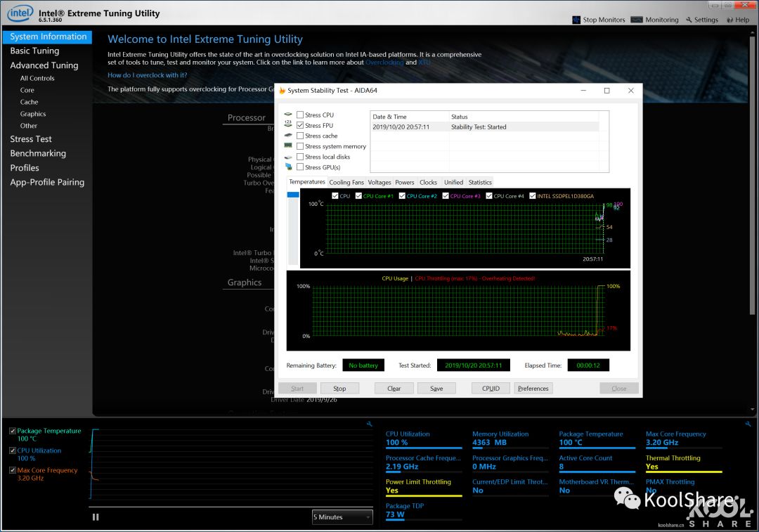Toggle the CPU temperature graph checkbox

coord(335,195)
